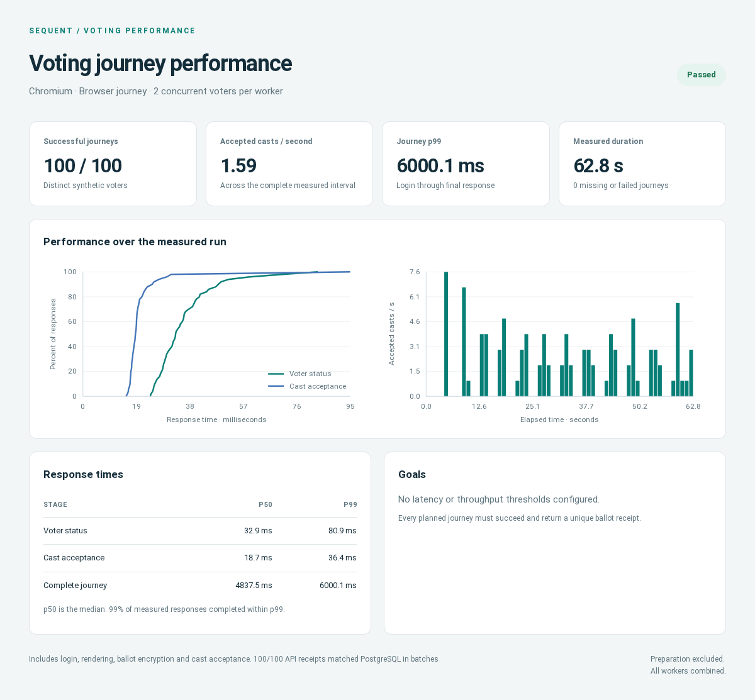This screenshot has width=755, height=700.
Task: Click the P99 column header
Action: point(350,505)
